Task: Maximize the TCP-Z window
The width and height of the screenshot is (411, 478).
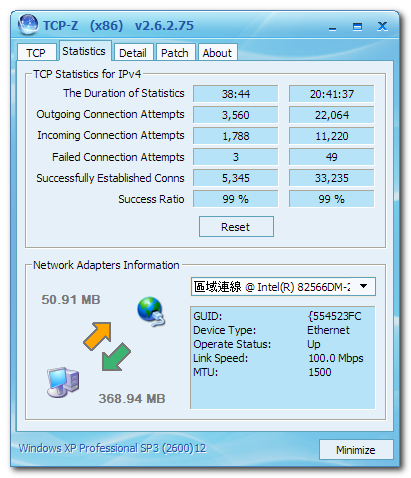Action: coord(357,27)
